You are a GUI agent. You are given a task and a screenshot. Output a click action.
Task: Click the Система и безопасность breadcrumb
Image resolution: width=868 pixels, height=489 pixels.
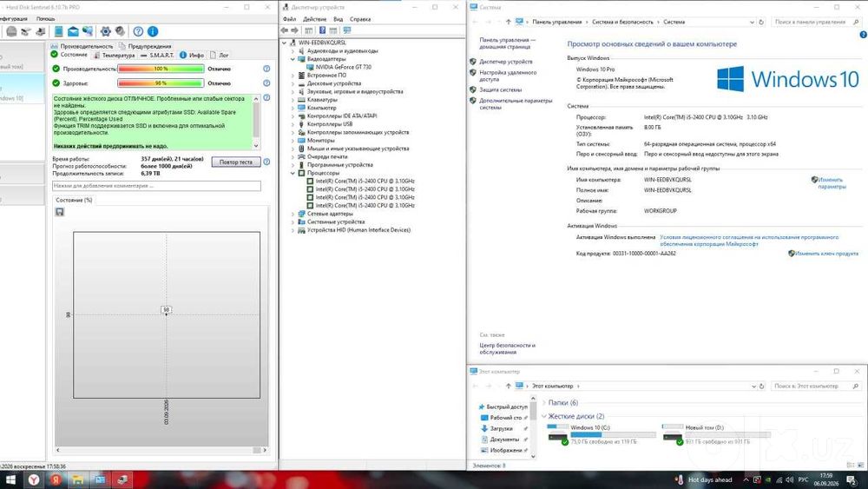622,23
